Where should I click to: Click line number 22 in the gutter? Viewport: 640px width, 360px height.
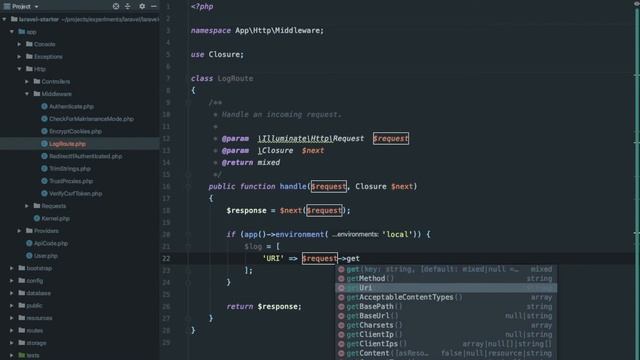click(x=166, y=258)
